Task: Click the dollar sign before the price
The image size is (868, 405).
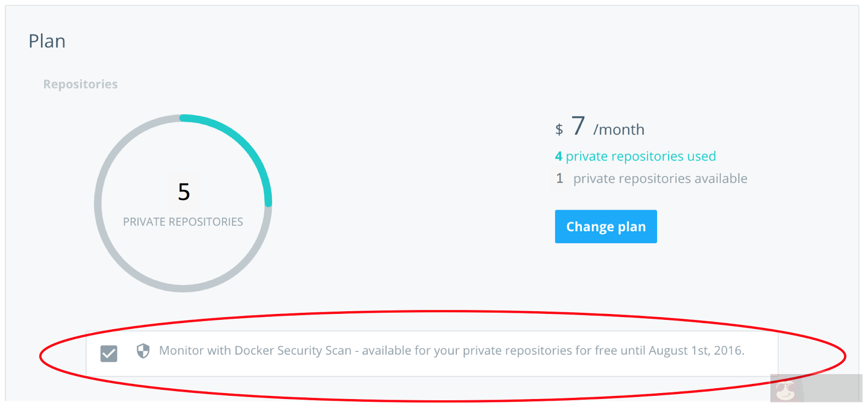Action: (559, 129)
